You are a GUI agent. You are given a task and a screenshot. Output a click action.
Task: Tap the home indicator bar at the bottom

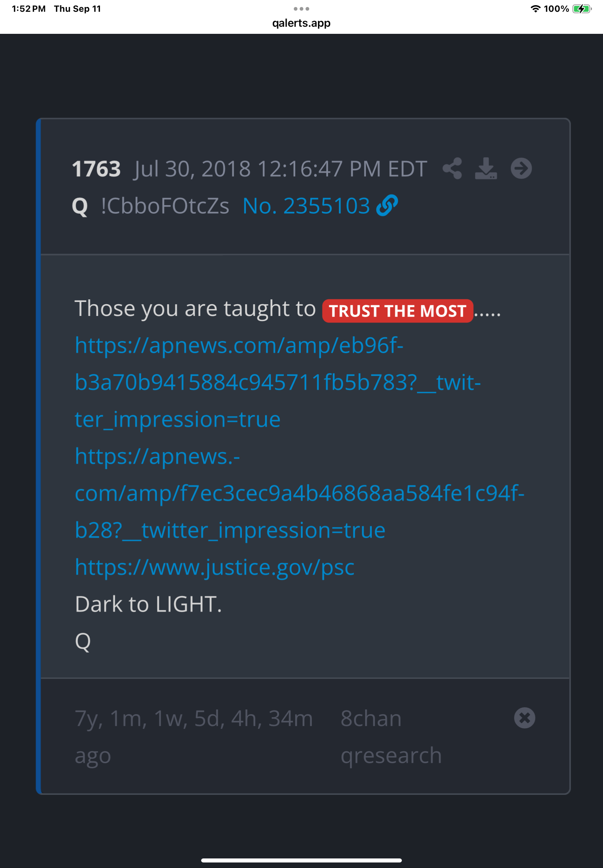(x=301, y=860)
